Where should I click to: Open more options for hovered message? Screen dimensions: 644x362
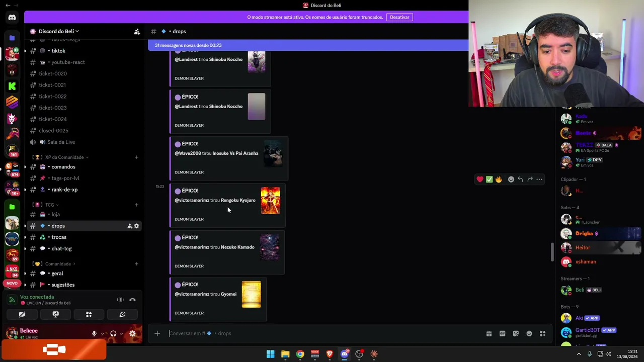(539, 179)
